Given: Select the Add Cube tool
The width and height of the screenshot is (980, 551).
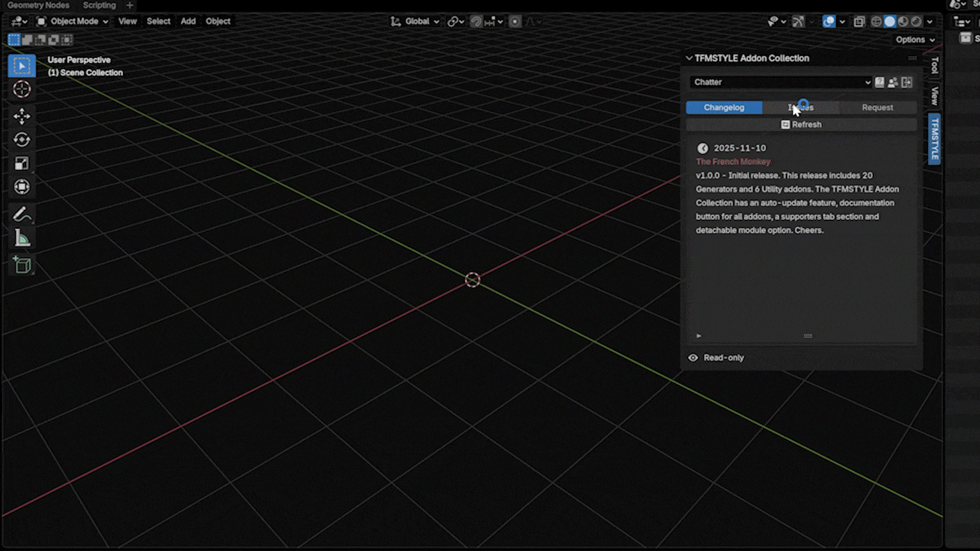Looking at the screenshot, I should click(21, 265).
